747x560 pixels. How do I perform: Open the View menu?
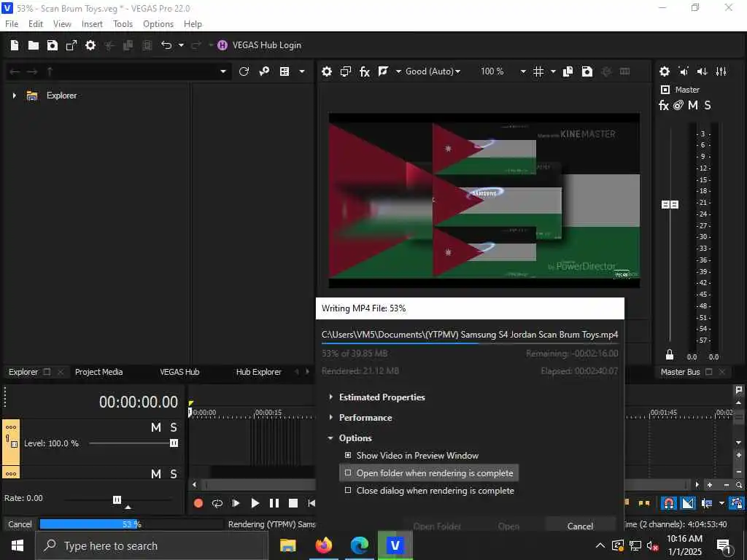(x=62, y=24)
